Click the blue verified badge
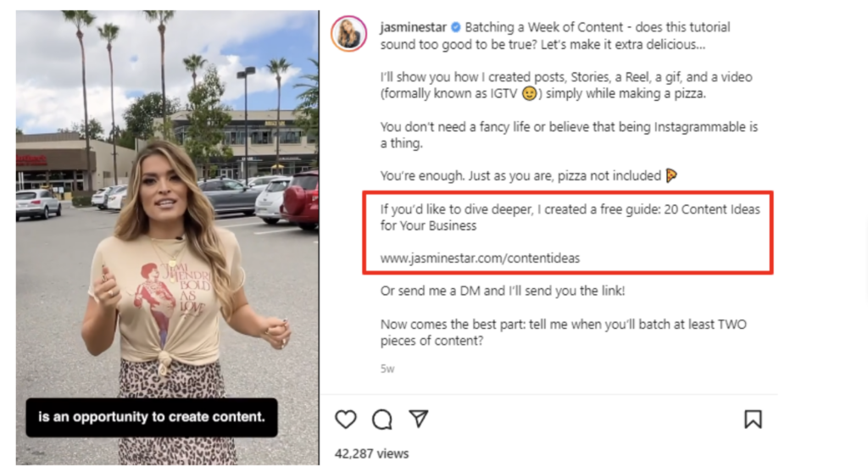The width and height of the screenshot is (868, 472). pyautogui.click(x=455, y=28)
